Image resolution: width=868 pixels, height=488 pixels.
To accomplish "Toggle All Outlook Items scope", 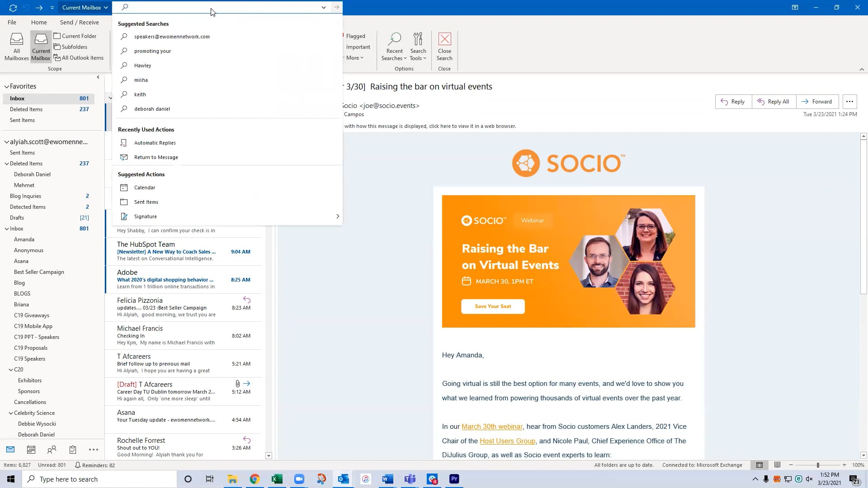I will coord(79,57).
